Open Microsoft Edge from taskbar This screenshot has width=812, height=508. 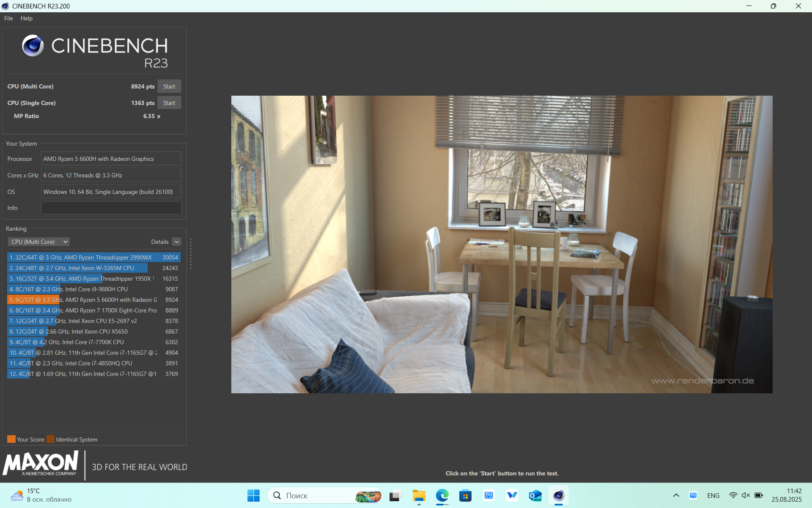pos(442,495)
